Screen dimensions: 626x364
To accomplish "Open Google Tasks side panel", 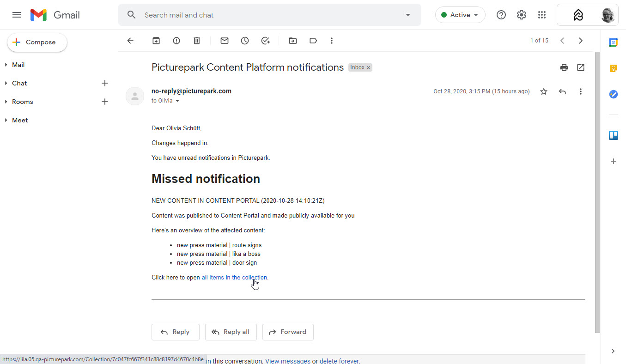I will click(613, 94).
